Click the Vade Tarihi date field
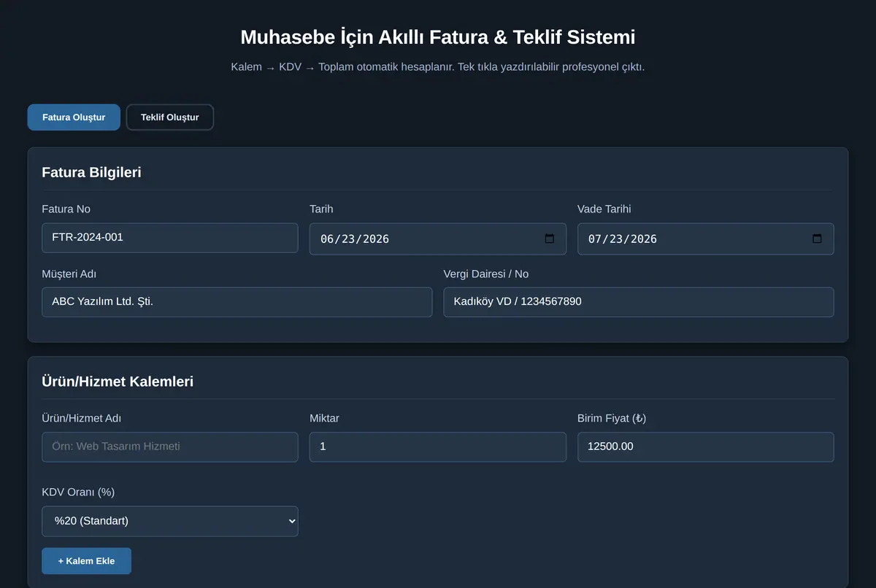This screenshot has height=588, width=876. point(706,239)
